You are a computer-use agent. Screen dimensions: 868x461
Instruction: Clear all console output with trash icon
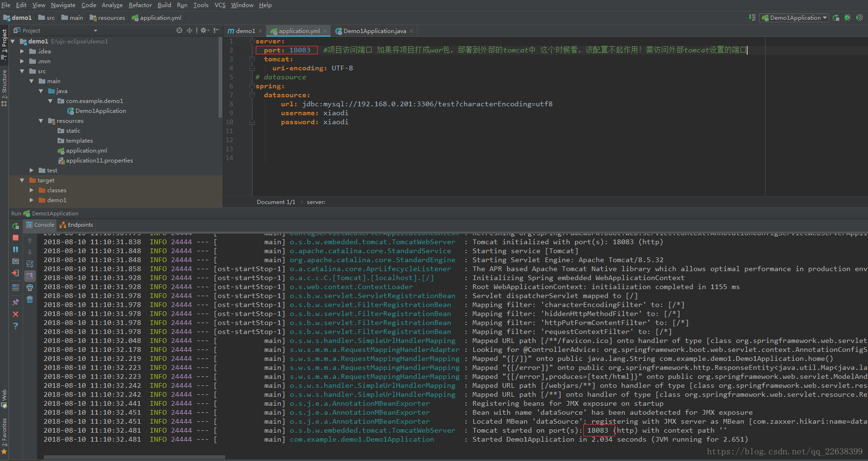(30, 299)
